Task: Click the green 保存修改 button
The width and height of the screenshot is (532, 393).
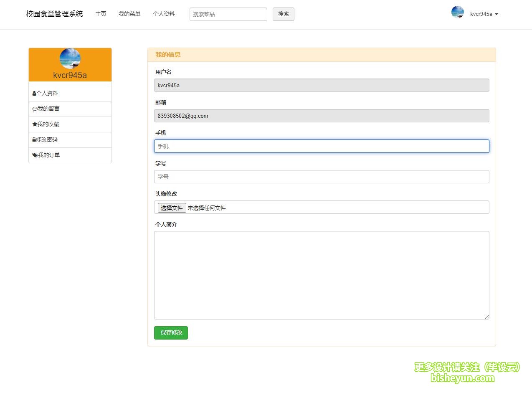Action: click(171, 333)
